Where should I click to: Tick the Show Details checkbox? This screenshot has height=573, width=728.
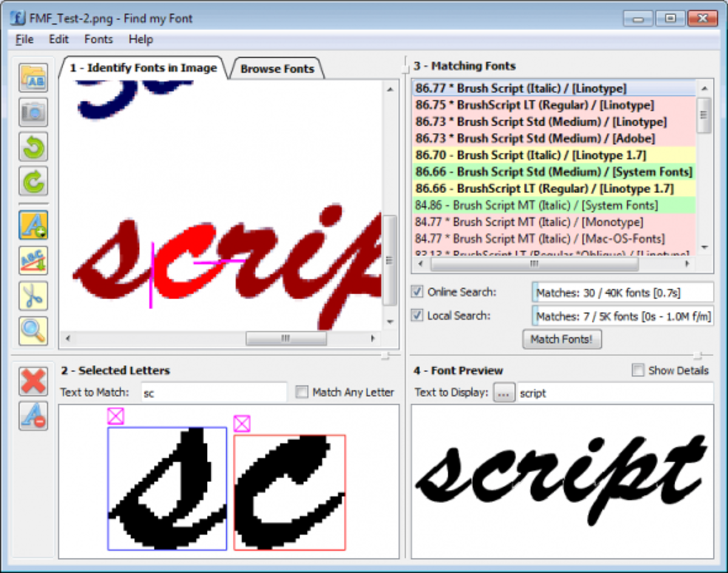point(638,370)
